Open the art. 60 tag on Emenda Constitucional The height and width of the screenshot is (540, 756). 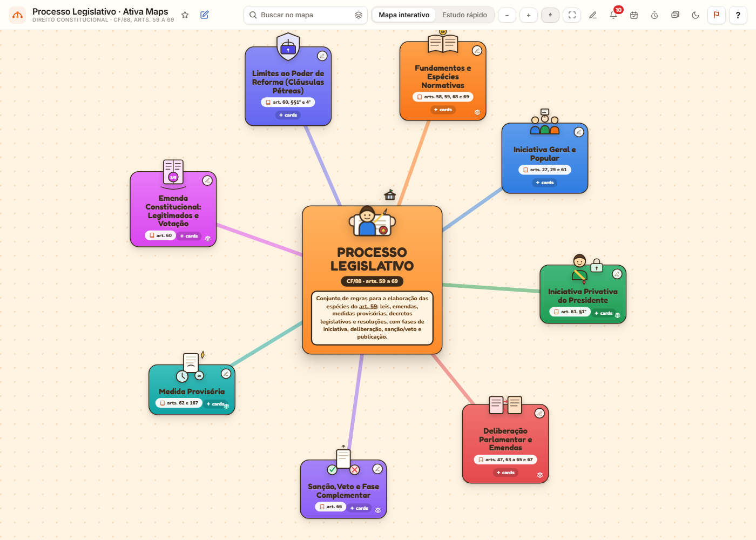coord(161,235)
